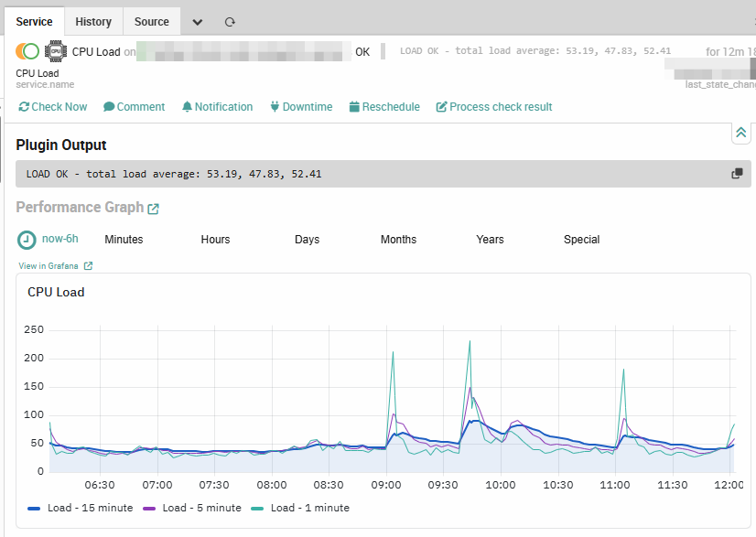The width and height of the screenshot is (756, 537).
Task: Add a Comment to the service
Action: point(134,107)
